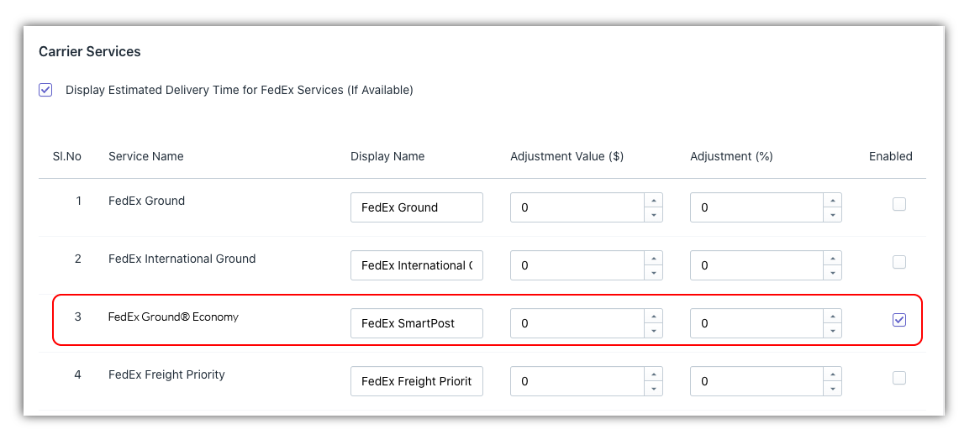The width and height of the screenshot is (980, 445).
Task: Edit the FedEx SmartPost display name field
Action: [417, 323]
